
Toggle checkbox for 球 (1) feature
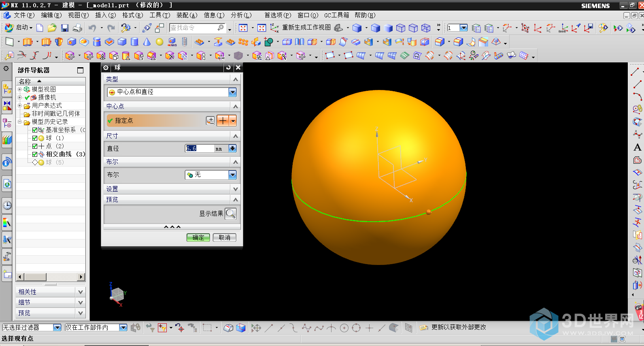click(35, 138)
